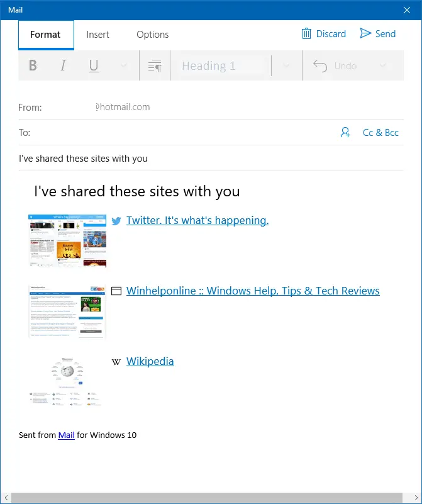The height and width of the screenshot is (504, 422).
Task: Click the Discard trash icon
Action: click(x=306, y=33)
